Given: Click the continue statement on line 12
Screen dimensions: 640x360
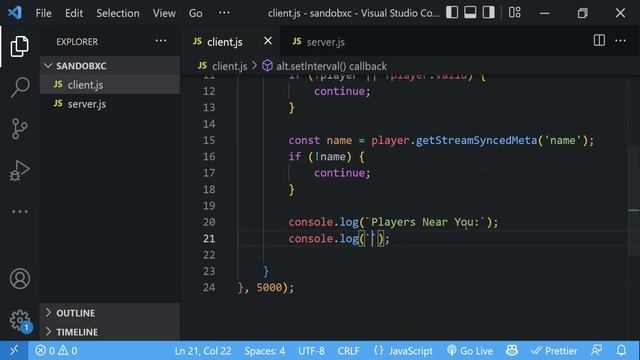Looking at the screenshot, I should (x=342, y=91).
